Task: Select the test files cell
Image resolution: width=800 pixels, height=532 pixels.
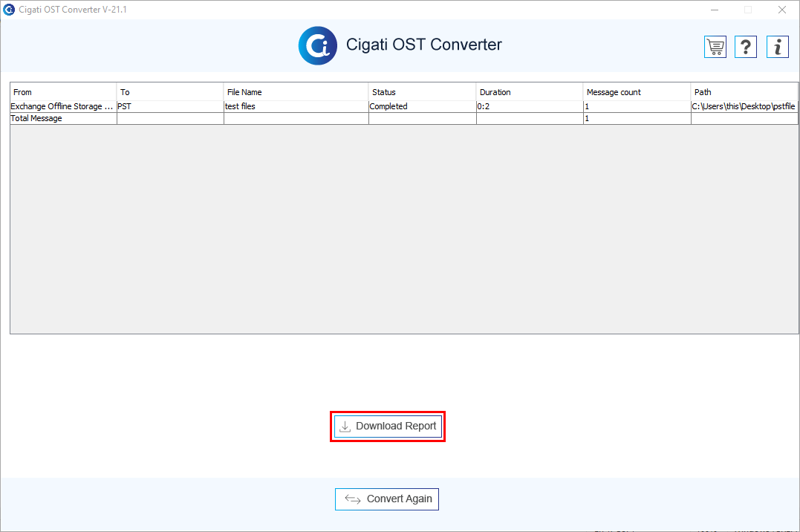Action: [296, 106]
